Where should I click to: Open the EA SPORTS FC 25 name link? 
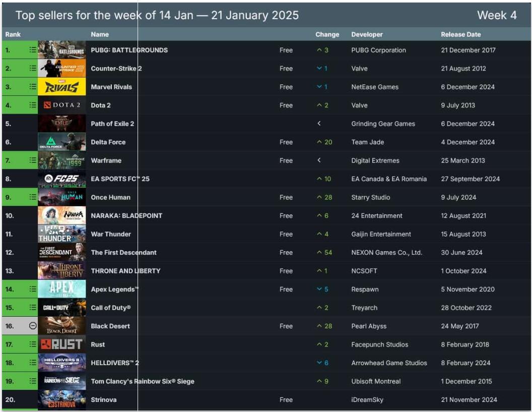click(x=120, y=179)
